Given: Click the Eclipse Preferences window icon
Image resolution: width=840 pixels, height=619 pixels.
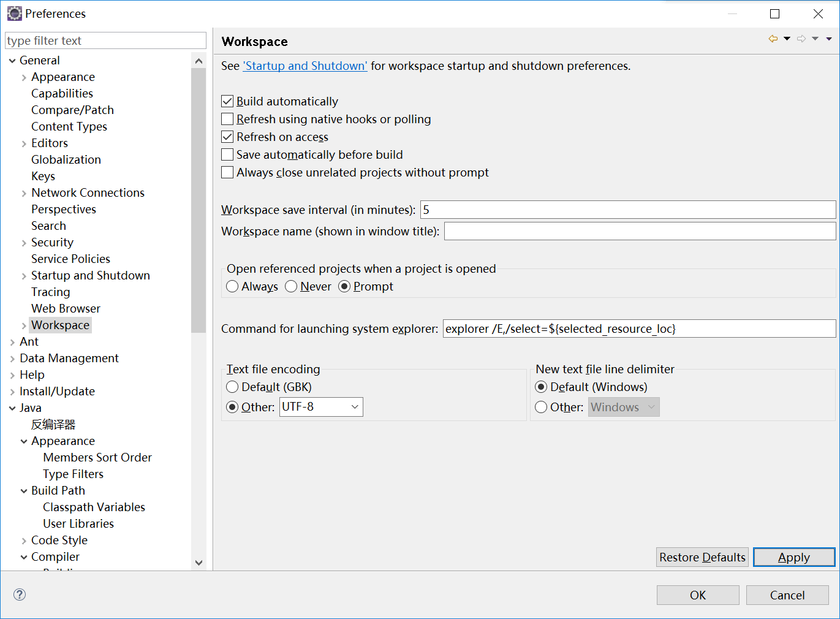Looking at the screenshot, I should click(x=14, y=13).
